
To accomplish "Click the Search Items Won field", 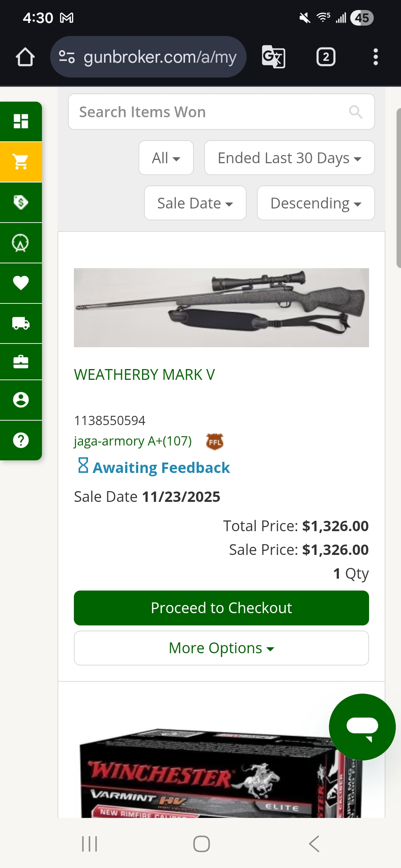I will click(x=212, y=112).
